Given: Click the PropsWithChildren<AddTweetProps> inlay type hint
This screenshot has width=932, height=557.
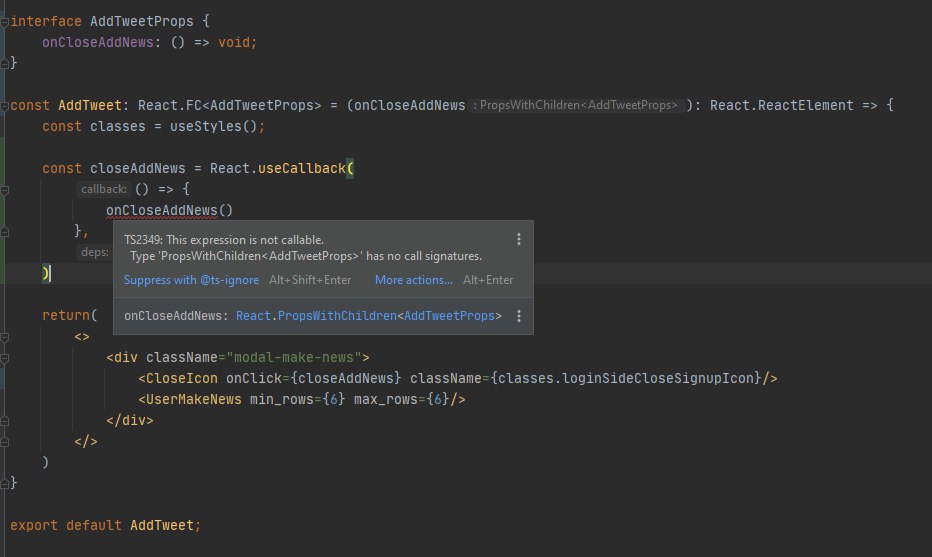Looking at the screenshot, I should (579, 106).
